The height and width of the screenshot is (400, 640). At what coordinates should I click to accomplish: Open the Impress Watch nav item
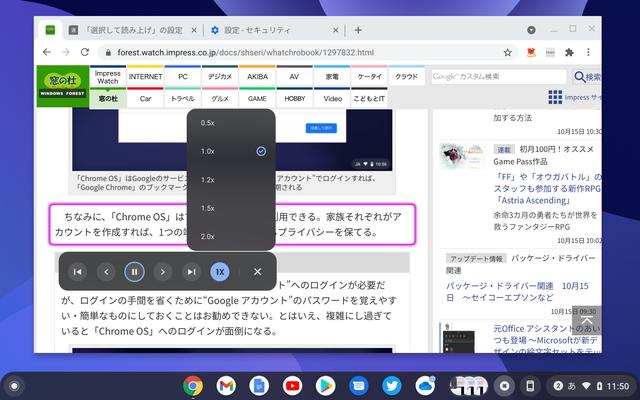108,77
